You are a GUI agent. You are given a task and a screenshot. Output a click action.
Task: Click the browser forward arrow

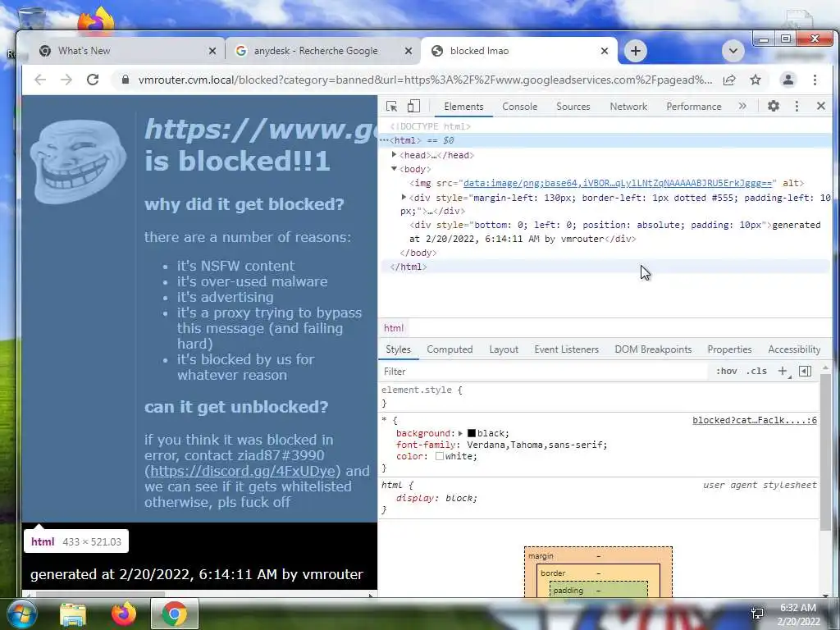click(x=66, y=80)
